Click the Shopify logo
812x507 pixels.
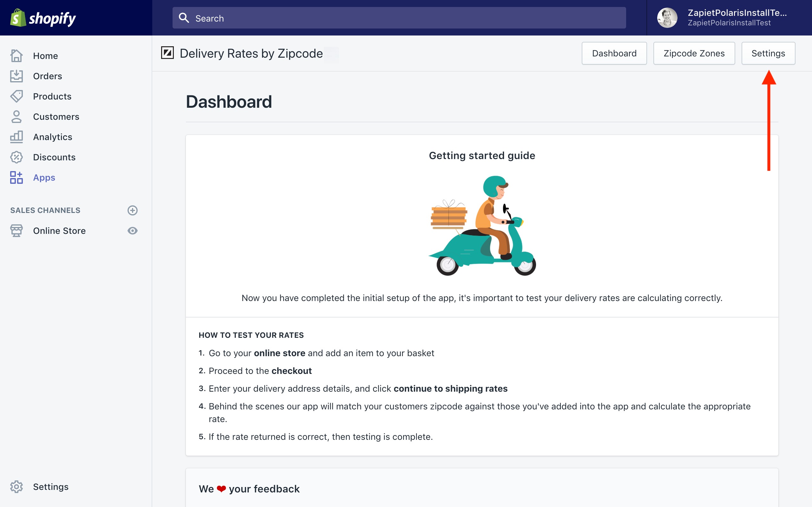[43, 18]
